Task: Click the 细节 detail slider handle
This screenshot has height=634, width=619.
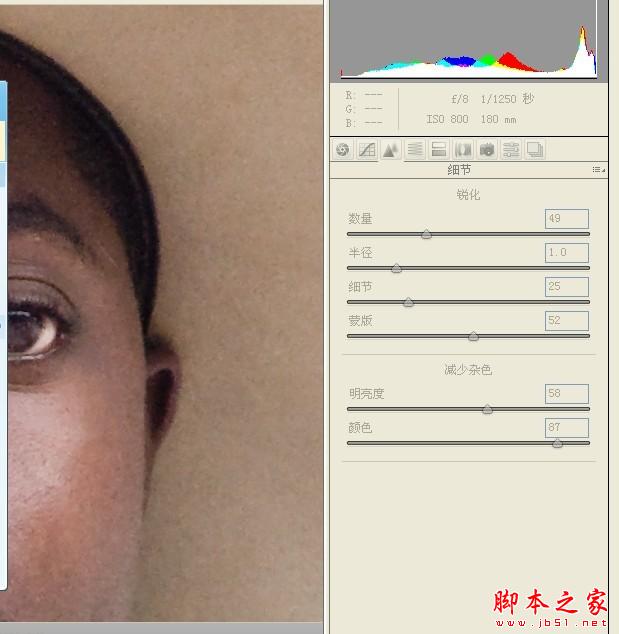Action: pos(408,302)
